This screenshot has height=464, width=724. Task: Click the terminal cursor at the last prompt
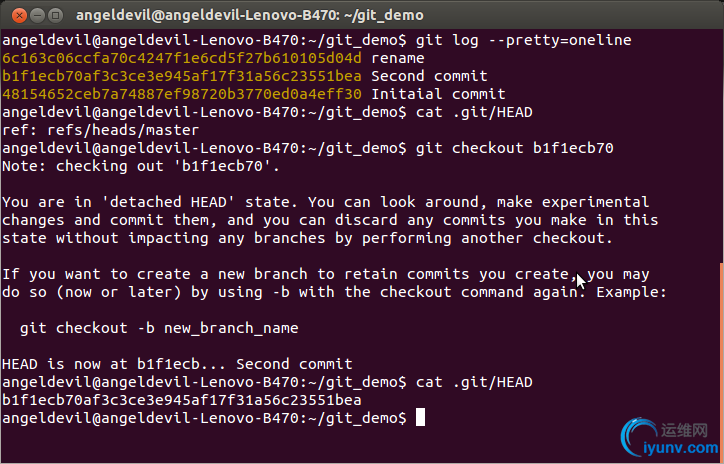tap(421, 417)
